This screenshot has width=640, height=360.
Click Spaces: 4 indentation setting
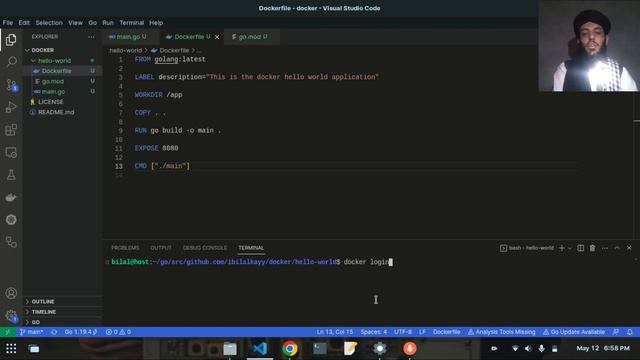click(373, 332)
